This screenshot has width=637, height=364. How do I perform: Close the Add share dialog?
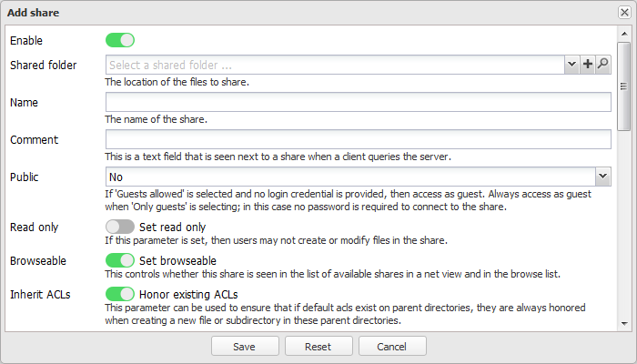coord(623,12)
